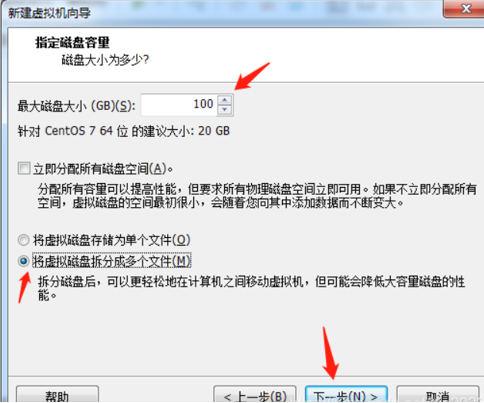Image resolution: width=484 pixels, height=403 pixels.
Task: Click the 将虚拟磁盘存储为单个文件(O) label
Action: point(112,240)
